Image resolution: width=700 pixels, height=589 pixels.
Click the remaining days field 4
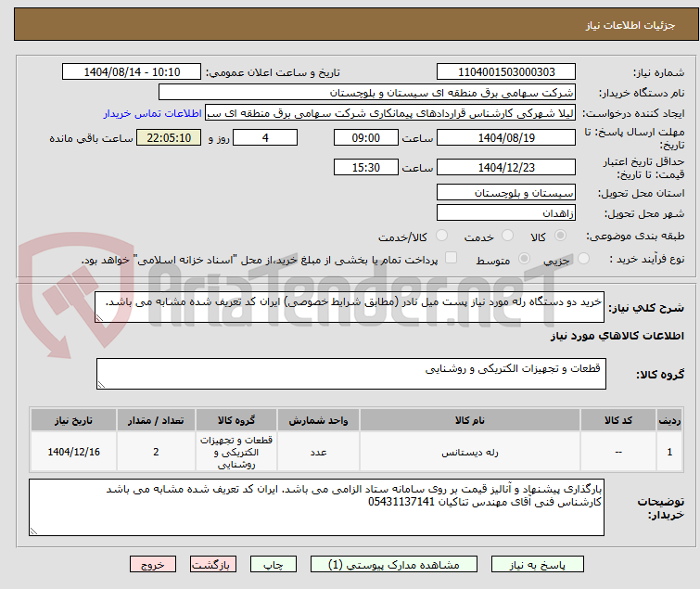click(265, 137)
